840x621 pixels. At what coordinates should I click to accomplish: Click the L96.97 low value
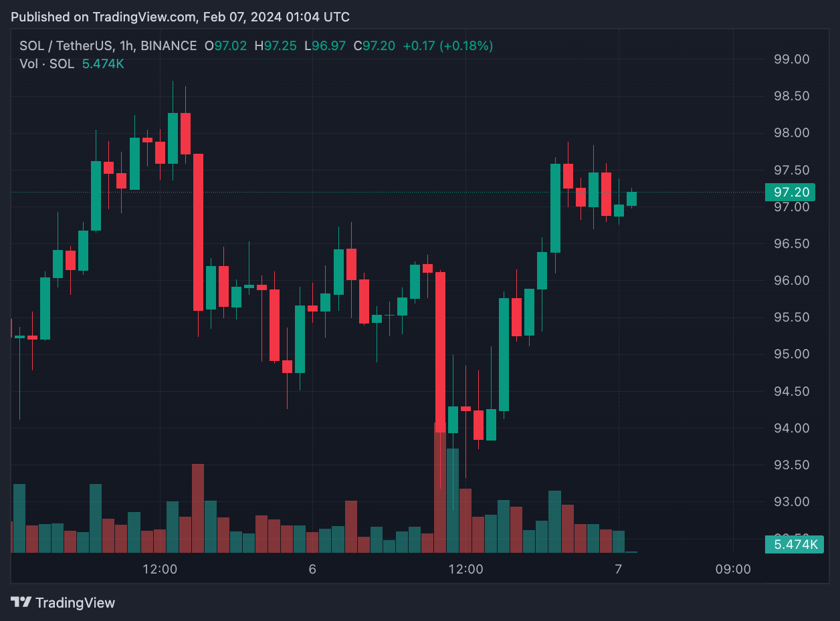click(325, 46)
